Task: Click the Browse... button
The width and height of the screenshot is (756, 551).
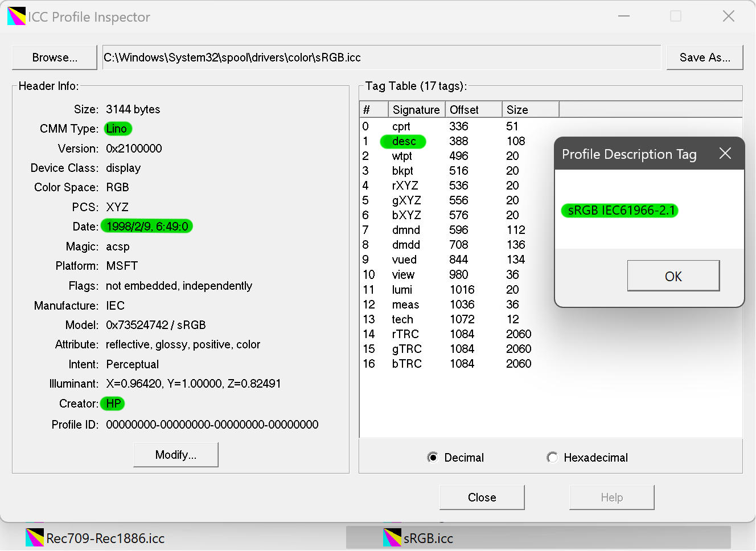Action: click(55, 57)
